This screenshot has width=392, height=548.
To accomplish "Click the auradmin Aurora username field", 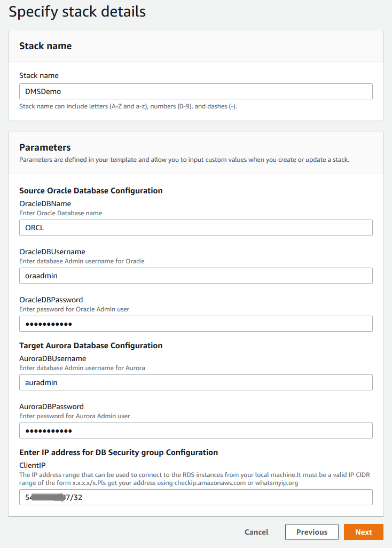I will pos(195,382).
